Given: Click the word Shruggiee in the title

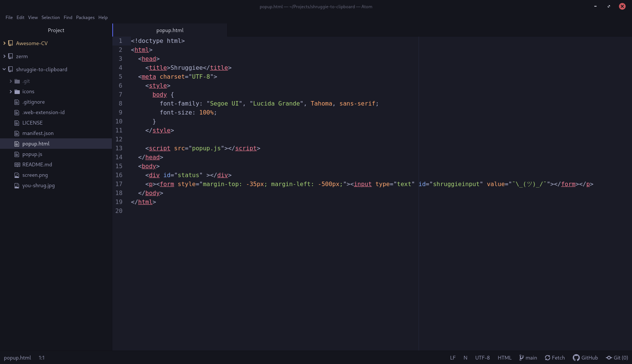Looking at the screenshot, I should (187, 68).
